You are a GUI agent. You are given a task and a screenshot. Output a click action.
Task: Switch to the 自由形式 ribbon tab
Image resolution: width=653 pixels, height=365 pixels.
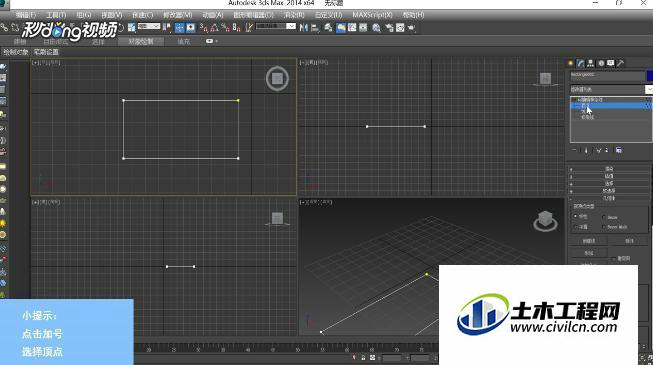pyautogui.click(x=56, y=42)
